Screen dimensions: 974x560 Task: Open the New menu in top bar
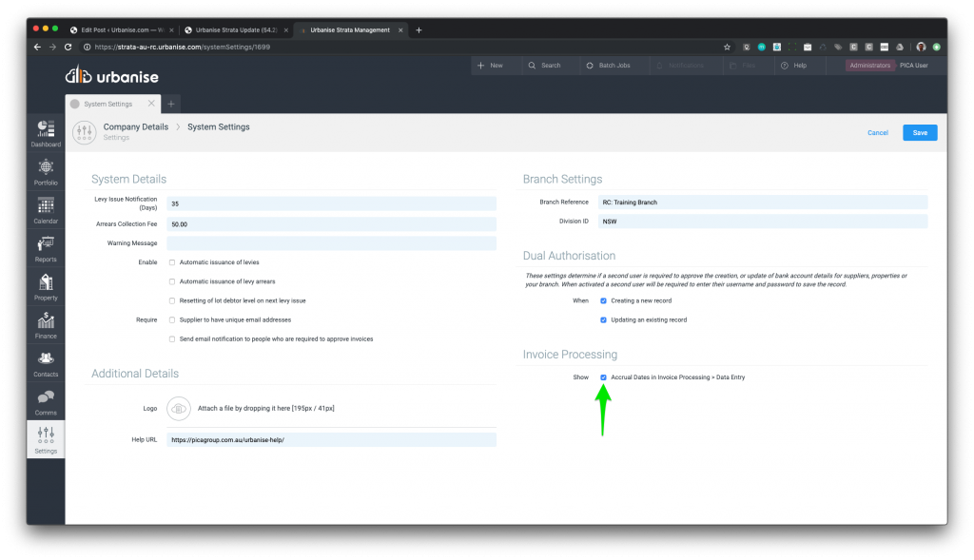(x=491, y=66)
